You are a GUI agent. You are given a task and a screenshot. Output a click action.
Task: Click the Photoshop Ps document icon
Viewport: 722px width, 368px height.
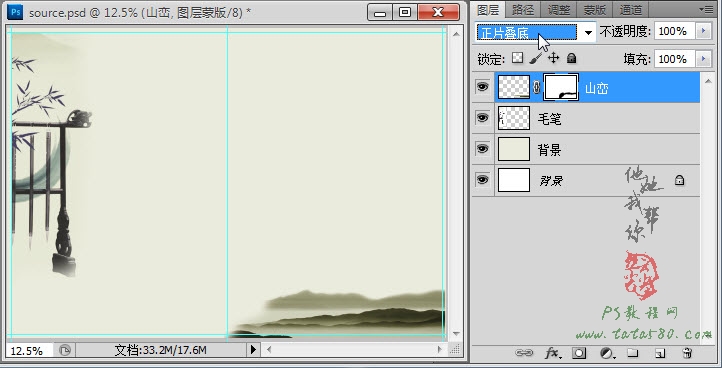(x=15, y=12)
